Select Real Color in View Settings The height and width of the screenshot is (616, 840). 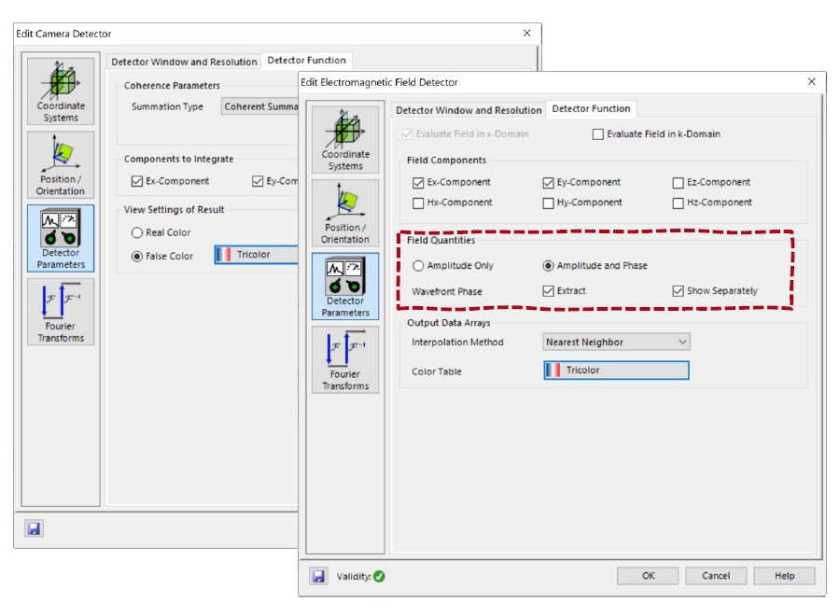136,232
